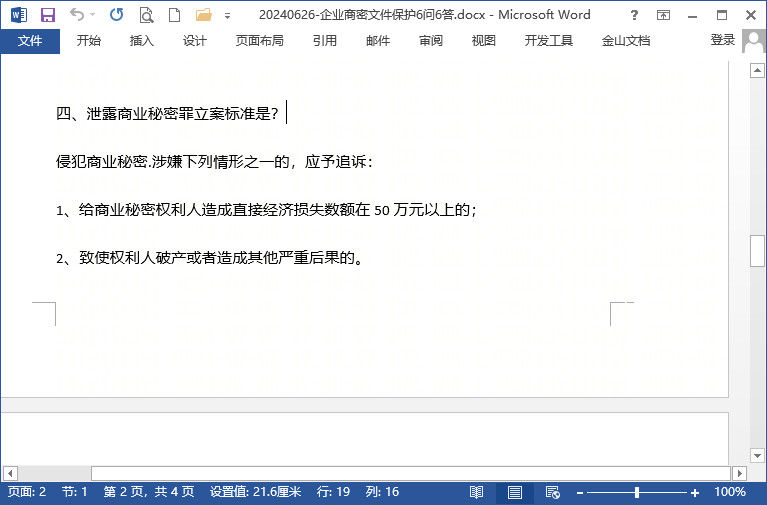Click the horizontal scrollbar right arrow
This screenshot has height=505, width=767.
739,473
